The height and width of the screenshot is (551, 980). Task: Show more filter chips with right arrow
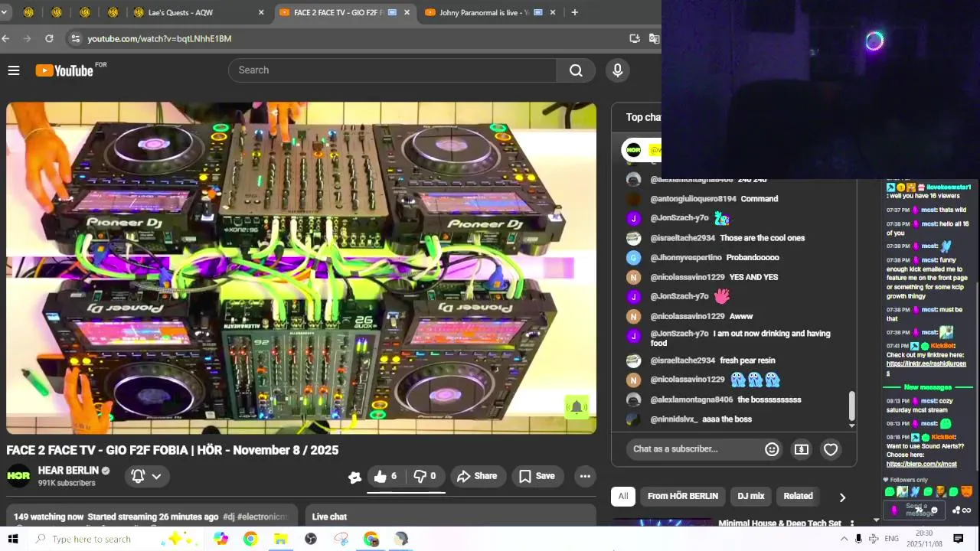click(x=842, y=497)
